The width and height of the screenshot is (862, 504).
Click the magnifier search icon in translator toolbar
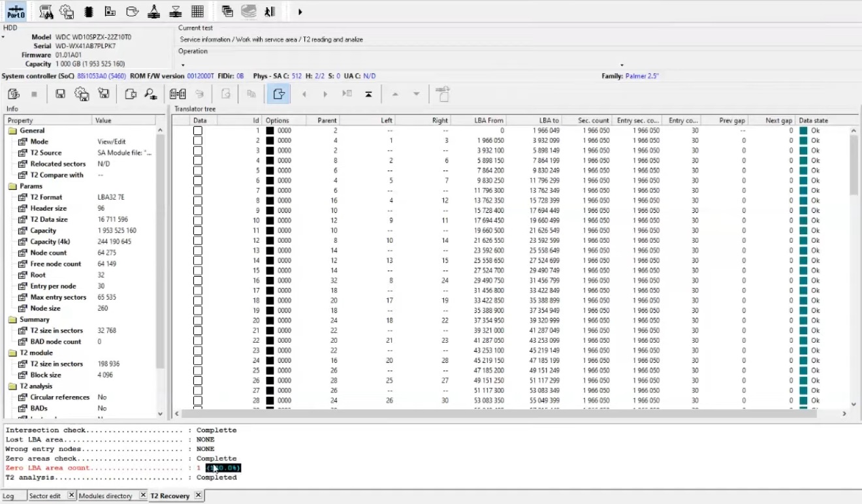tap(151, 94)
